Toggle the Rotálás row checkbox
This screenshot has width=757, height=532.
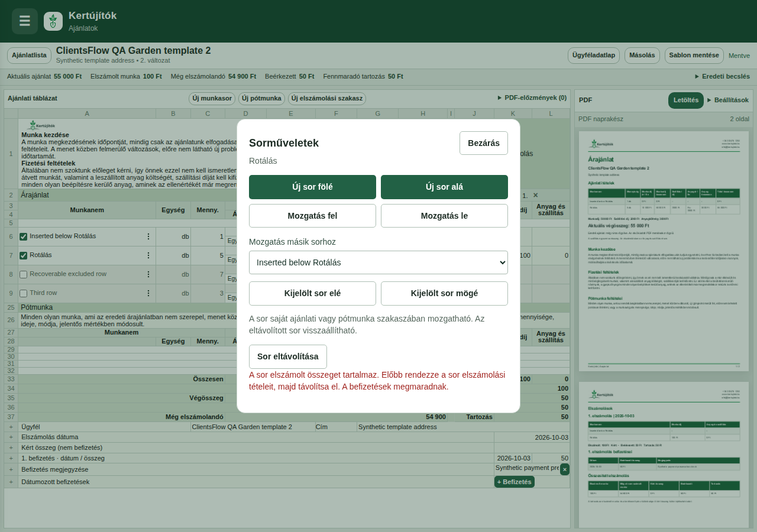tap(24, 255)
